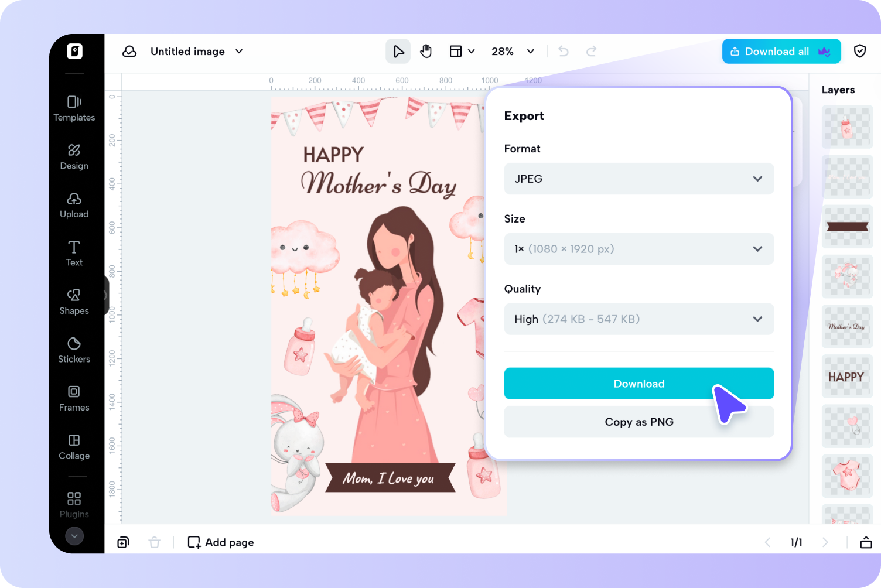Delete the current page

click(154, 542)
